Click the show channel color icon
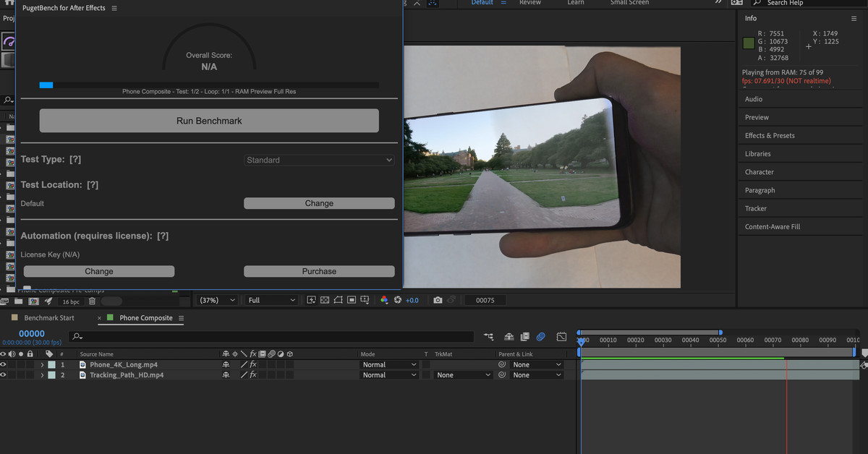Screen dimensions: 868x454 point(384,300)
